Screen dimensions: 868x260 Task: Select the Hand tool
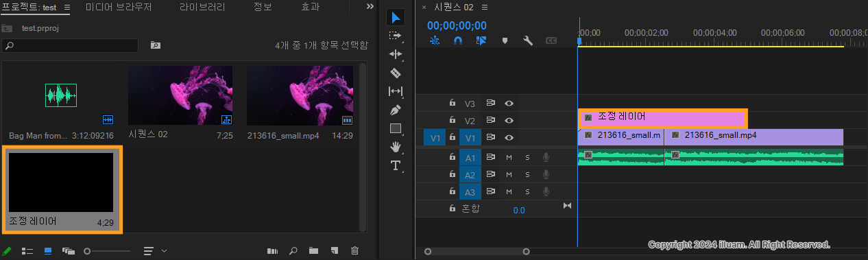click(x=396, y=147)
